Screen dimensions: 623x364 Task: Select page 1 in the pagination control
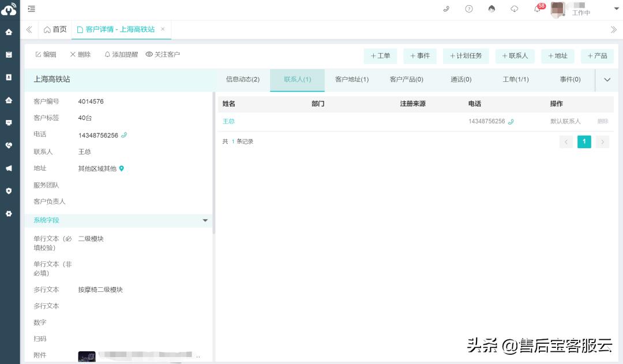(584, 141)
